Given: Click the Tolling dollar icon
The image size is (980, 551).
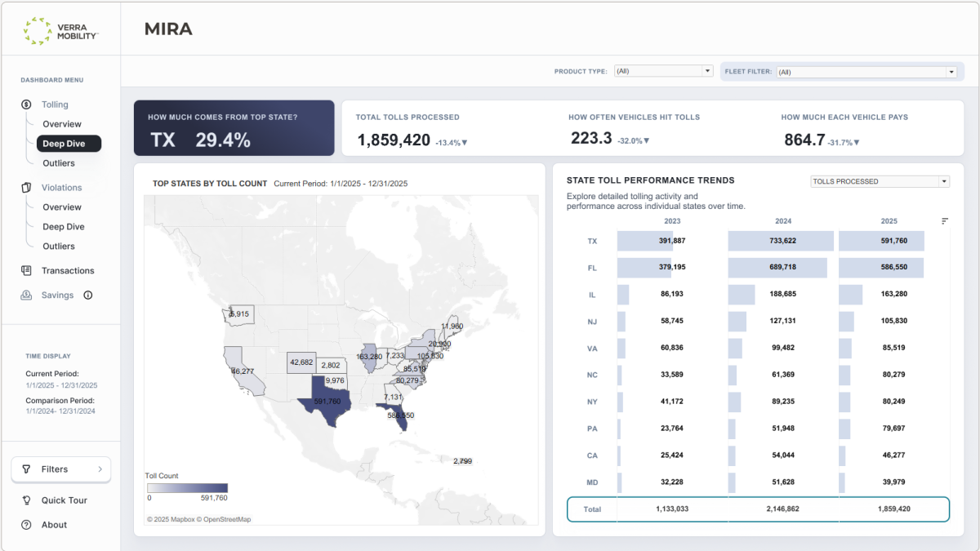Looking at the screenshot, I should pyautogui.click(x=26, y=104).
